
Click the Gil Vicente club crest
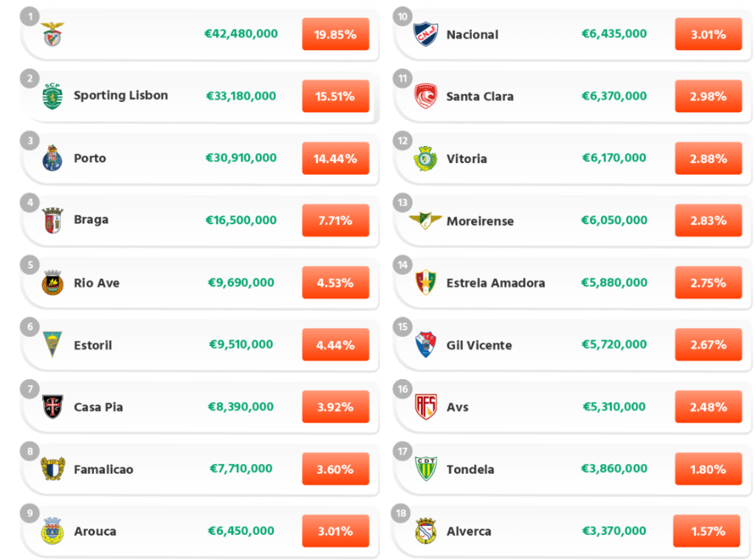coord(425,345)
